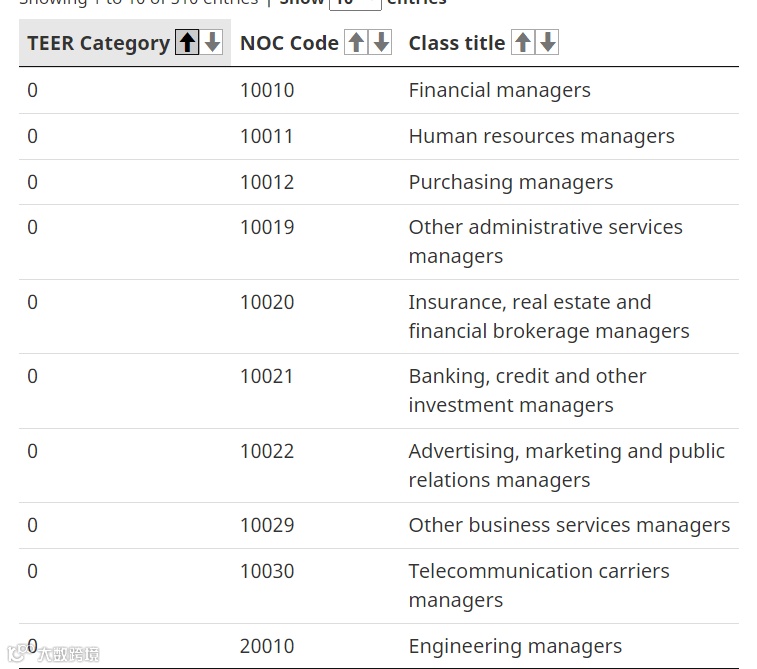The width and height of the screenshot is (757, 669).
Task: Open the show entries dropdown
Action: point(354,3)
